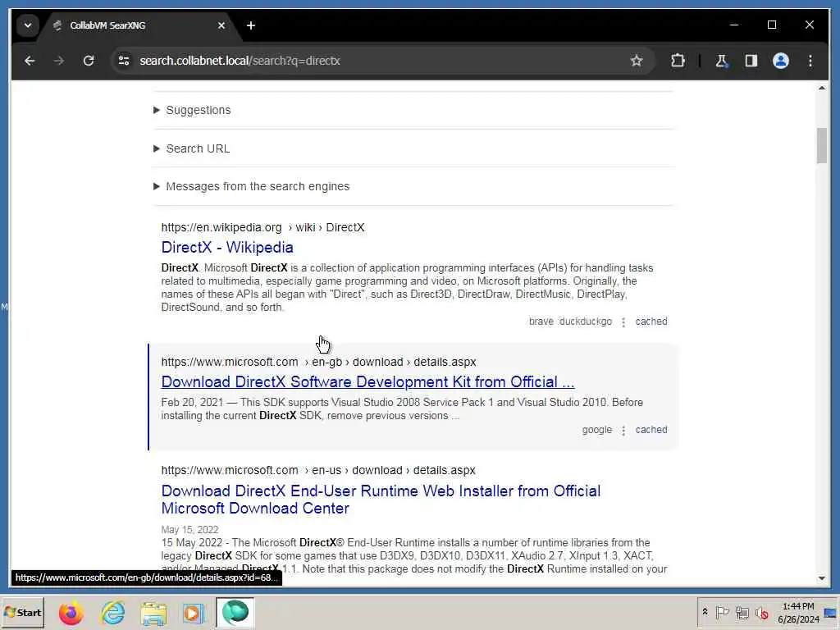Click the Show desktop button
840x630 pixels.
[x=831, y=612]
